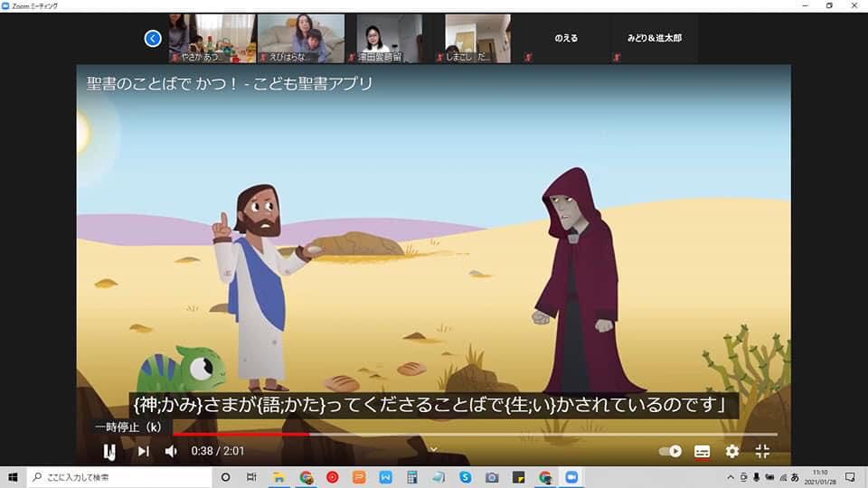The image size is (868, 488).
Task: Switch to Zoom in the taskbar
Action: (571, 477)
